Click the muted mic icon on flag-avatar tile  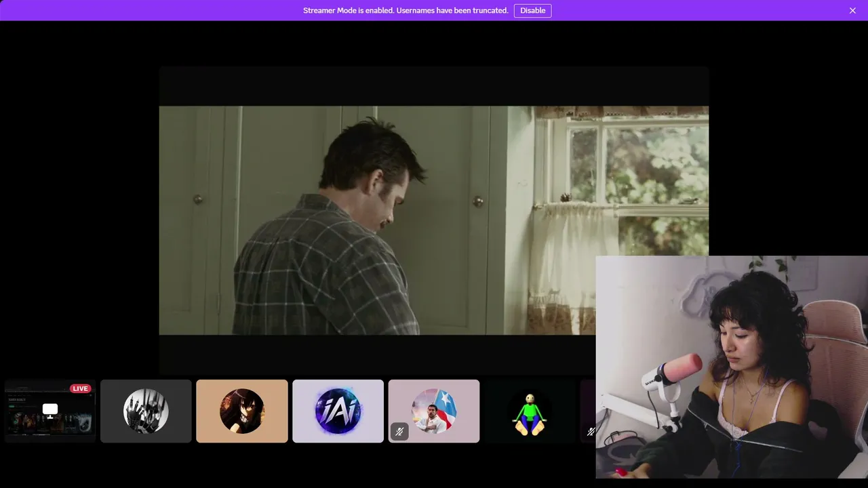click(x=399, y=431)
